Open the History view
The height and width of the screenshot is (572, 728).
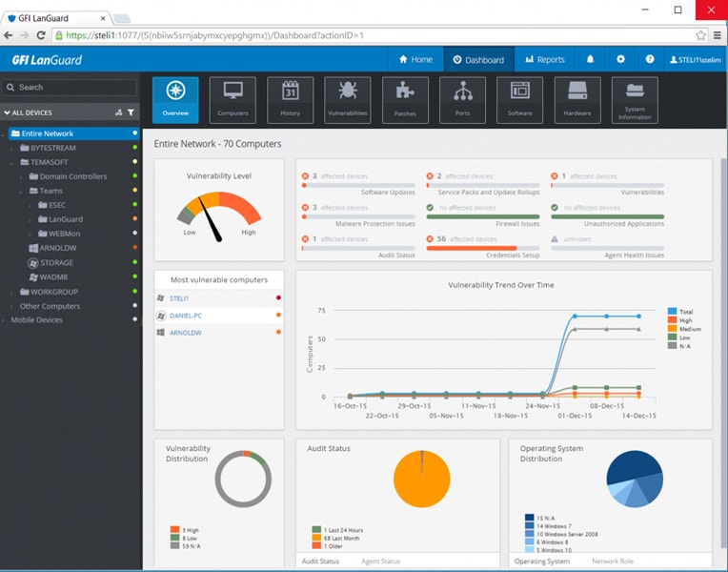tap(291, 100)
